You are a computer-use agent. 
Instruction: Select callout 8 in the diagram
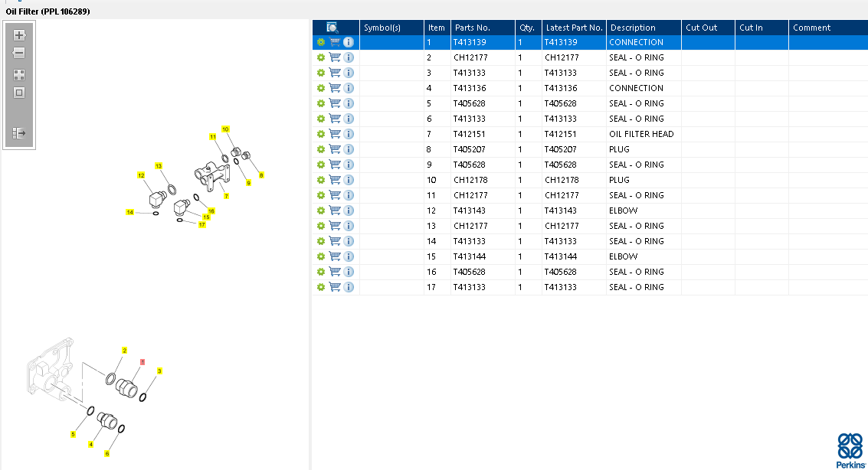coord(261,175)
